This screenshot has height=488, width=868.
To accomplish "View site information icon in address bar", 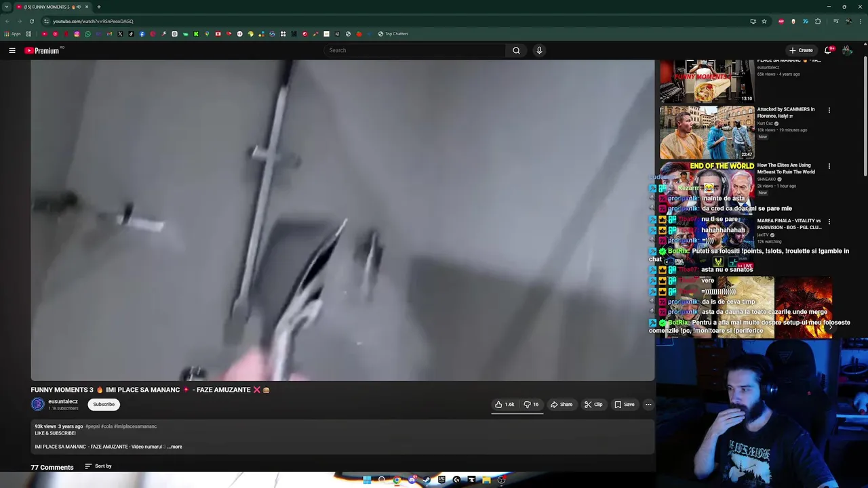I will [x=46, y=21].
